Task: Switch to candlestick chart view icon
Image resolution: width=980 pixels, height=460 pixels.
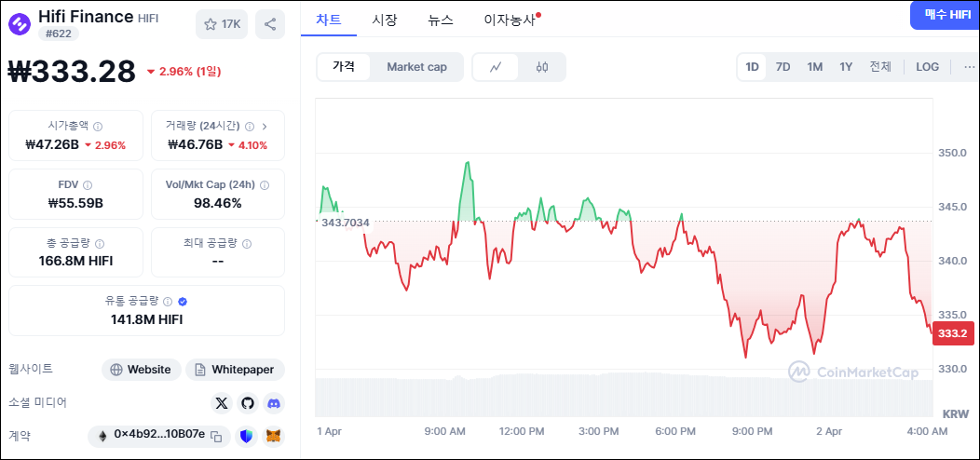Action: coord(542,67)
